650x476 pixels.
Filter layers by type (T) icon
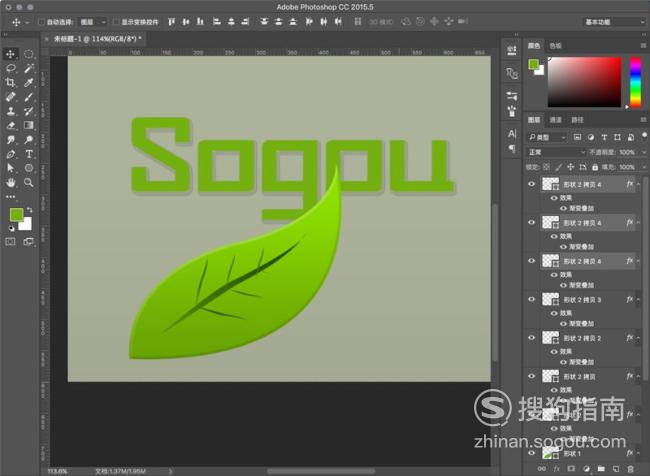pyautogui.click(x=604, y=137)
